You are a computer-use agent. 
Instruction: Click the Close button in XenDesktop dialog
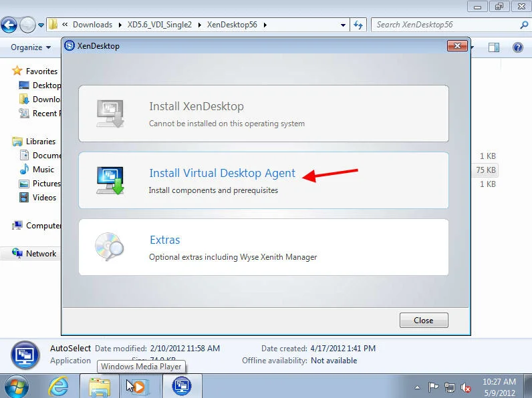point(424,321)
